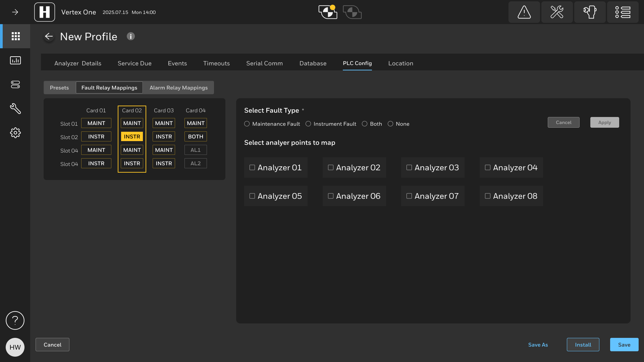Click the help question mark icon
Viewport: 644px width, 362px height.
tap(15, 320)
